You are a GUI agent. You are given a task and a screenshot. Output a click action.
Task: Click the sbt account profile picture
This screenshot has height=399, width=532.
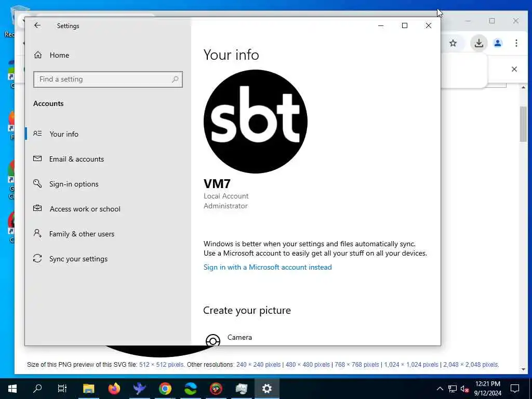coord(256,122)
